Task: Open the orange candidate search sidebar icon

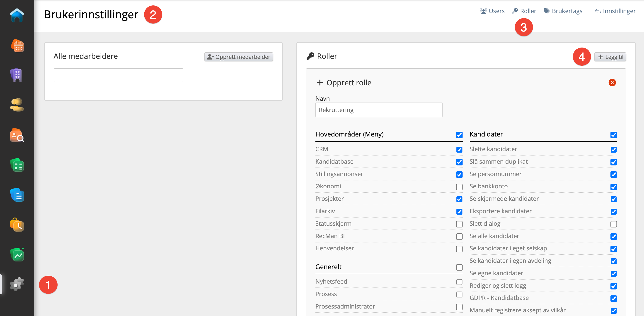Action: 17,135
